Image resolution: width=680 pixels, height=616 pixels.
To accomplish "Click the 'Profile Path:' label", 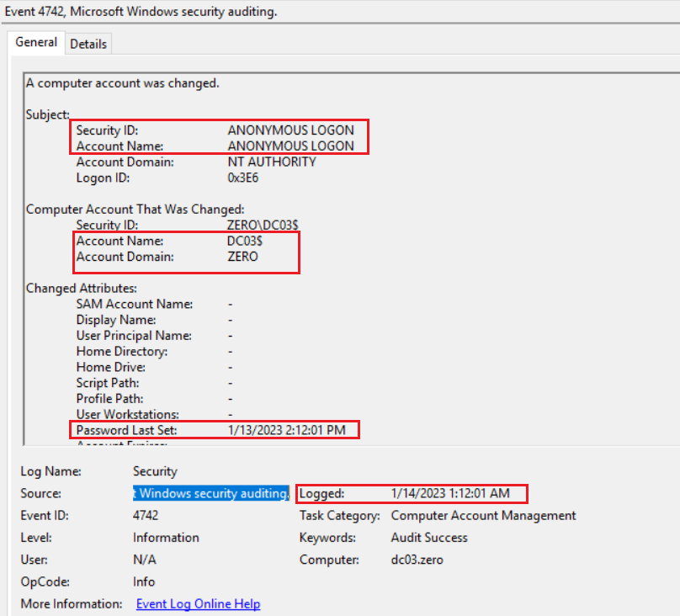I will coord(109,398).
